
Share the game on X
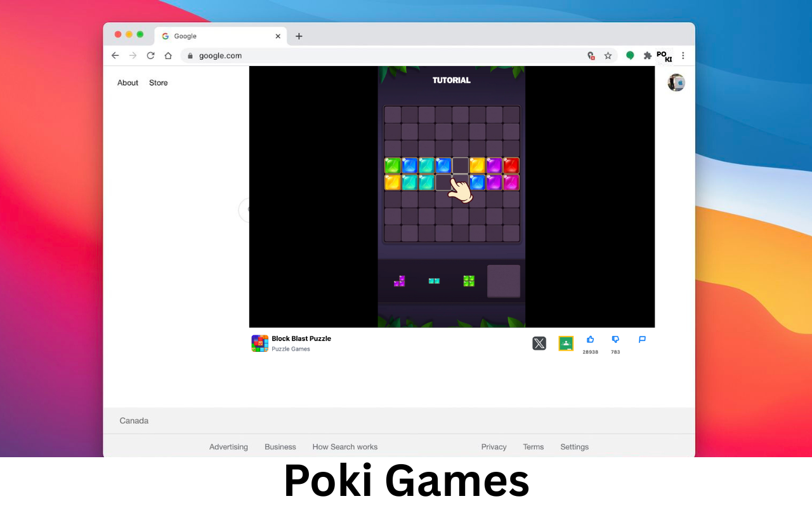click(x=539, y=344)
